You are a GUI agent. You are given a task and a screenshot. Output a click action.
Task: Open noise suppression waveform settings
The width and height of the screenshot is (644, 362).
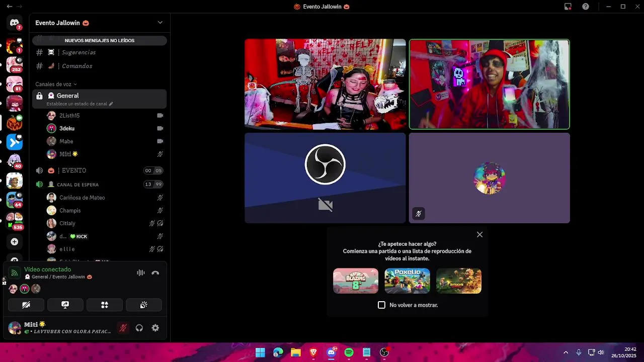(141, 273)
